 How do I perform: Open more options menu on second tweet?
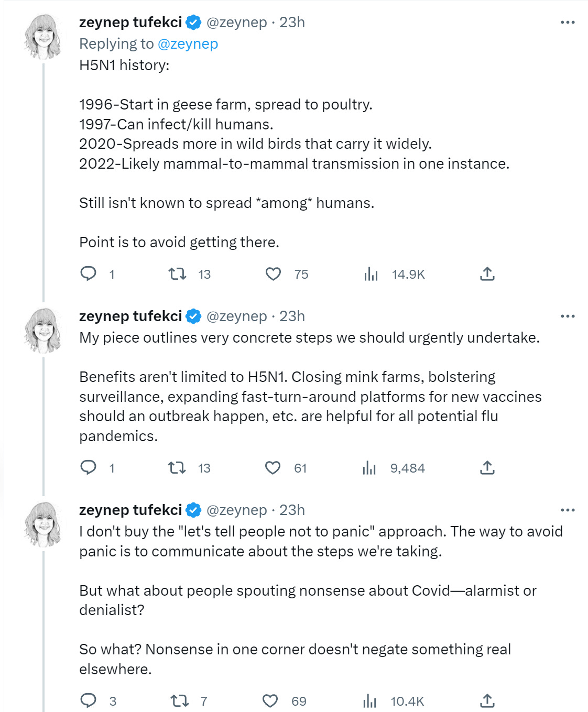[568, 316]
